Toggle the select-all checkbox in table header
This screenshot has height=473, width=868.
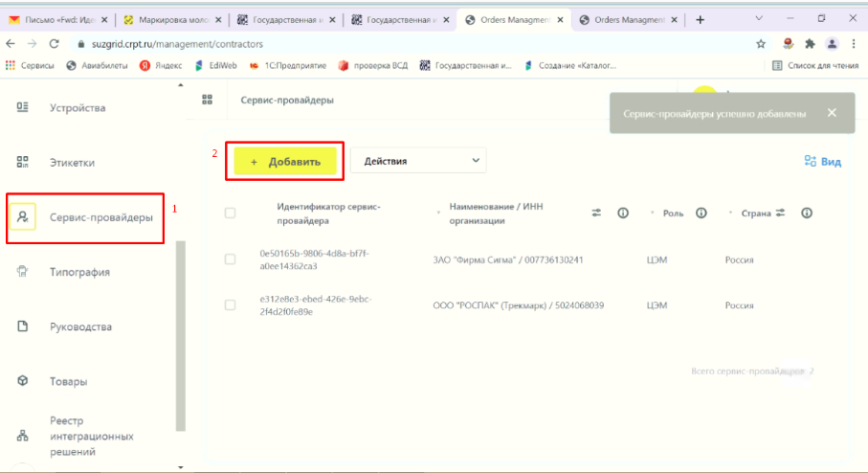click(231, 213)
